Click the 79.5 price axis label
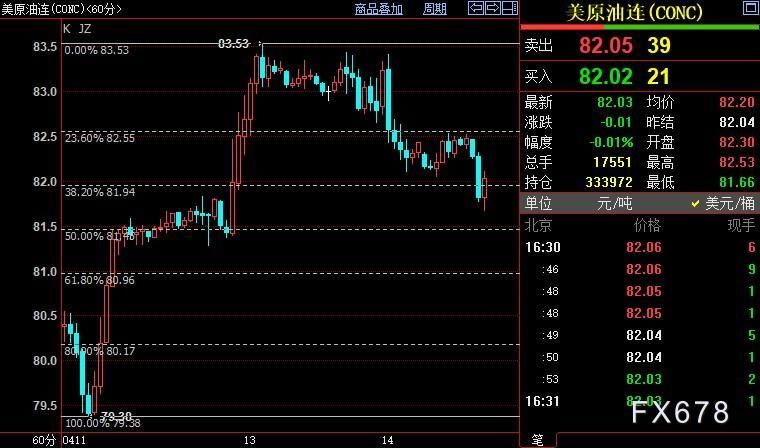Viewport: 760px width, 448px height. point(45,405)
